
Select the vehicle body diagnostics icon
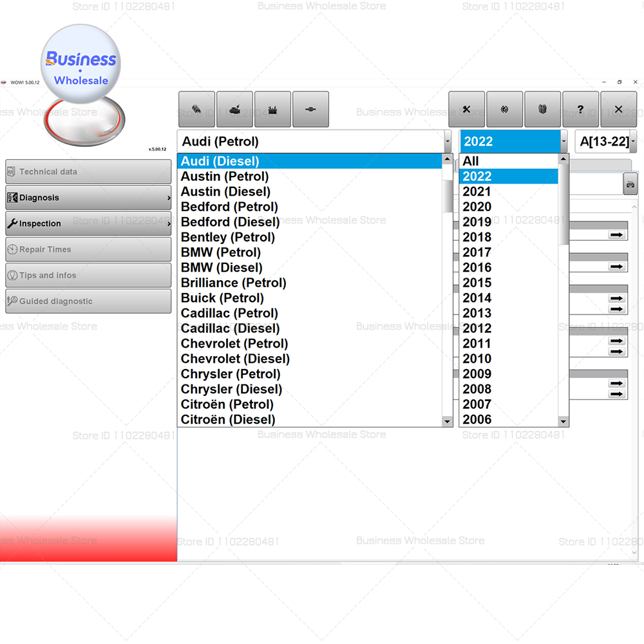point(196,109)
